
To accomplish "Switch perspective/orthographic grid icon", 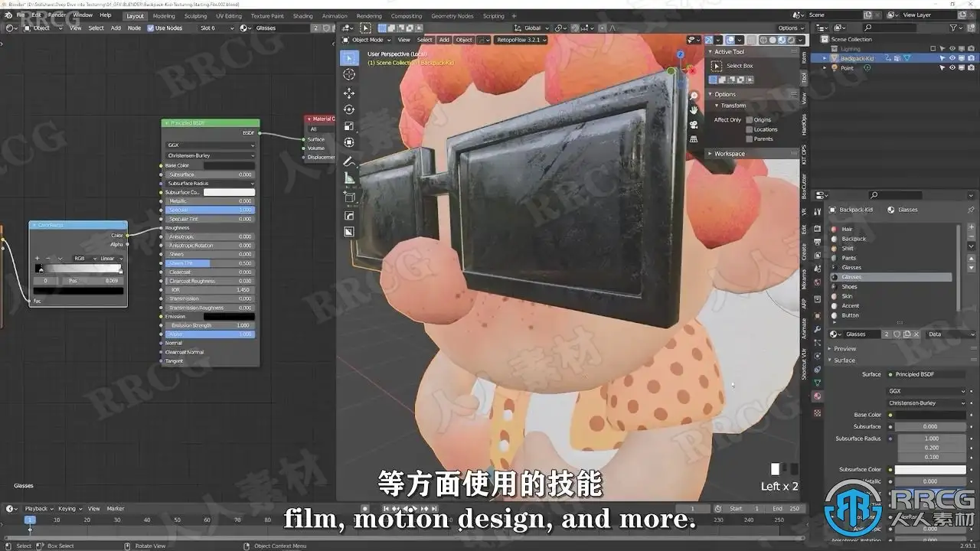I will click(694, 139).
